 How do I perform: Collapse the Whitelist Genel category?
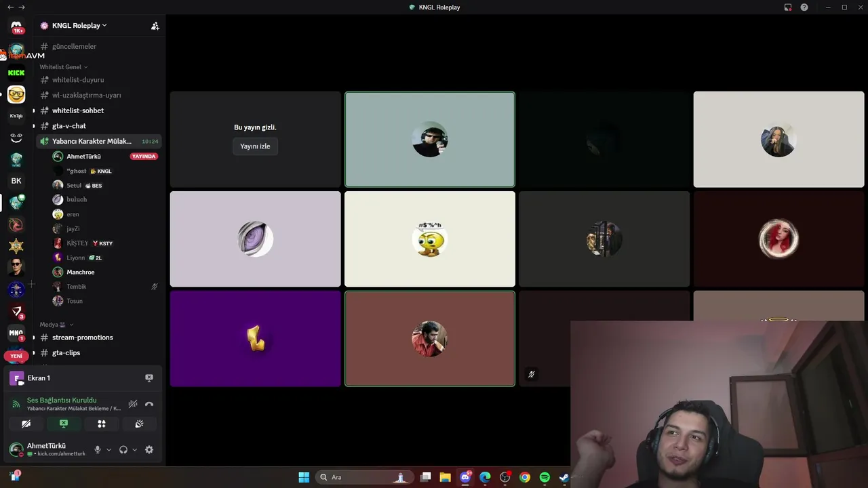click(64, 67)
